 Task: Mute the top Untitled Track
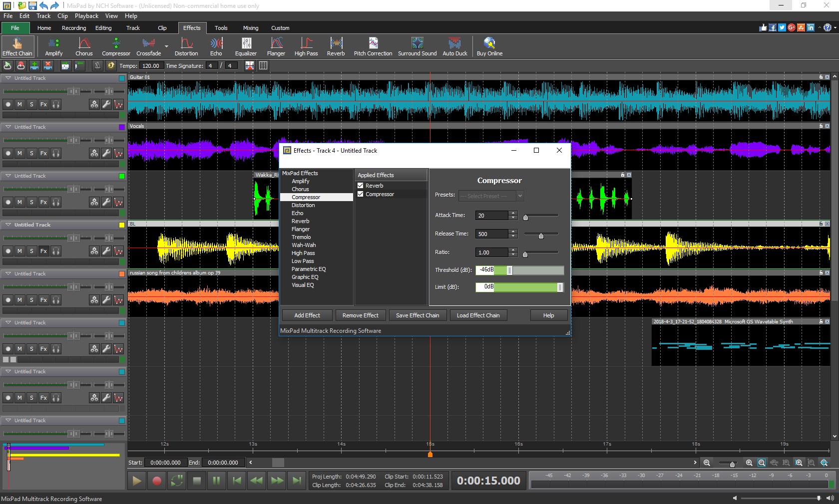pyautogui.click(x=19, y=105)
